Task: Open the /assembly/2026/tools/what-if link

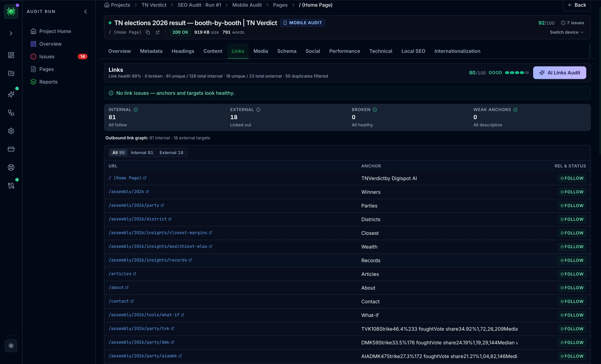Action: pos(144,315)
